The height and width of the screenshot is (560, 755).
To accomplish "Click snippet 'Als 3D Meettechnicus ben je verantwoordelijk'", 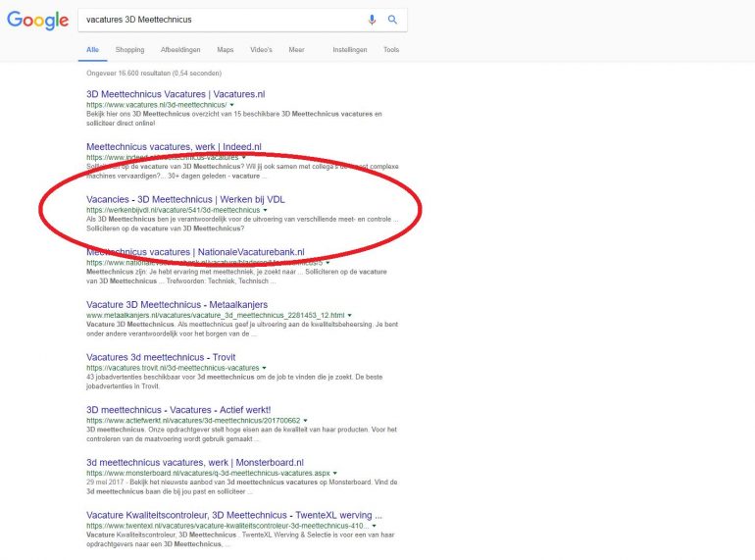I will [x=242, y=224].
